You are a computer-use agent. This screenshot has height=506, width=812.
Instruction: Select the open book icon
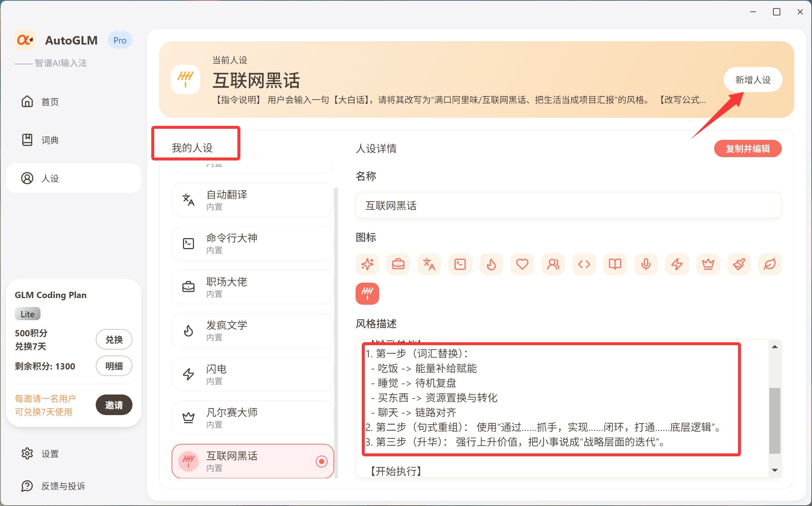(615, 264)
